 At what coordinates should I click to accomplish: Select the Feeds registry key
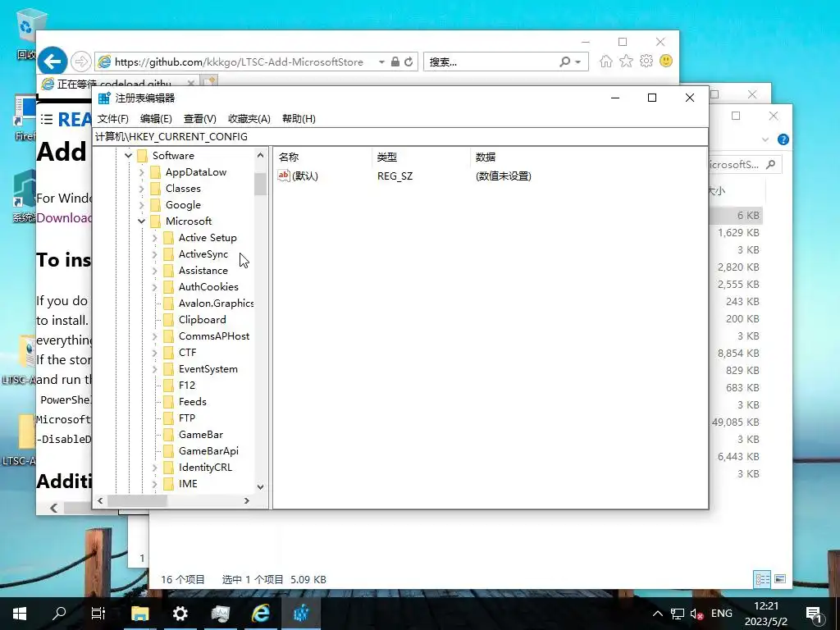192,402
